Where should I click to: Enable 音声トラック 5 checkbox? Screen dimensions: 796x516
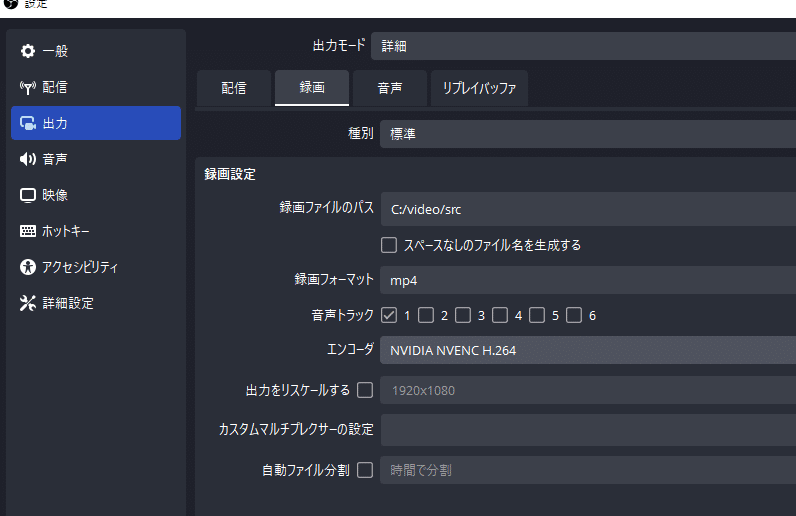537,315
